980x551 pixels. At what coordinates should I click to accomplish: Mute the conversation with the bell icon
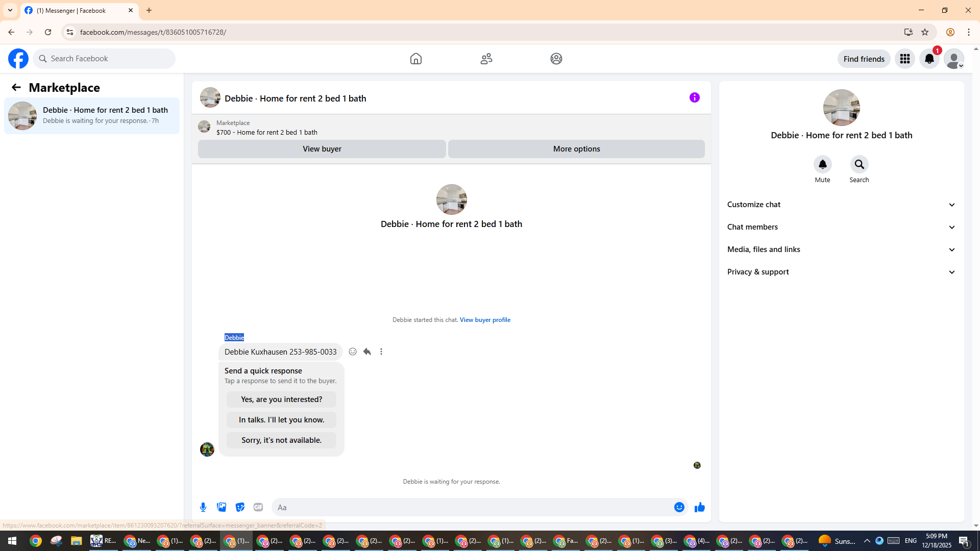(823, 164)
